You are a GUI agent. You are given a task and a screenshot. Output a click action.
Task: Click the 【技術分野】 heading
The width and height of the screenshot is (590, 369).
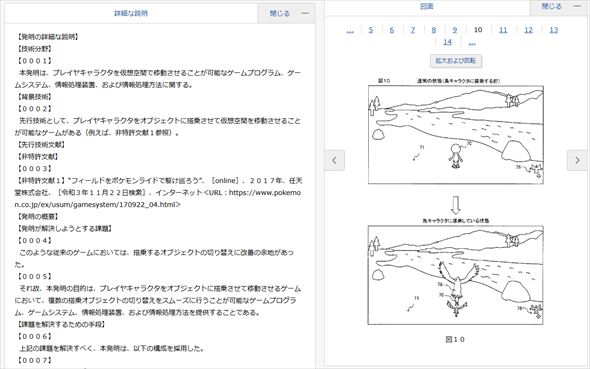[x=34, y=49]
